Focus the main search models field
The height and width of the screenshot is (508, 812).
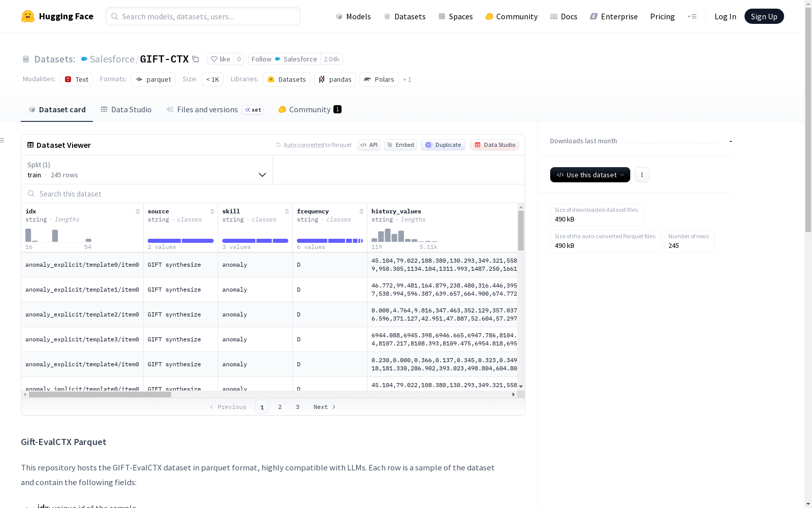click(x=203, y=16)
